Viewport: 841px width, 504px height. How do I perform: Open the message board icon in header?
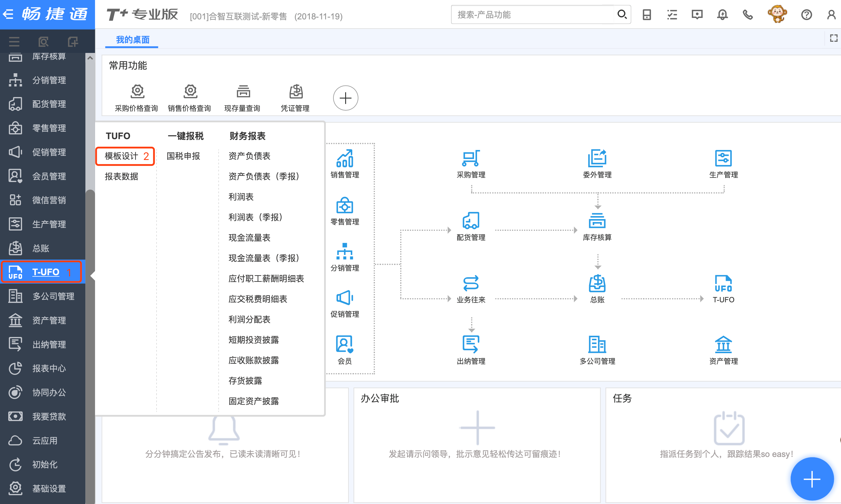click(697, 15)
